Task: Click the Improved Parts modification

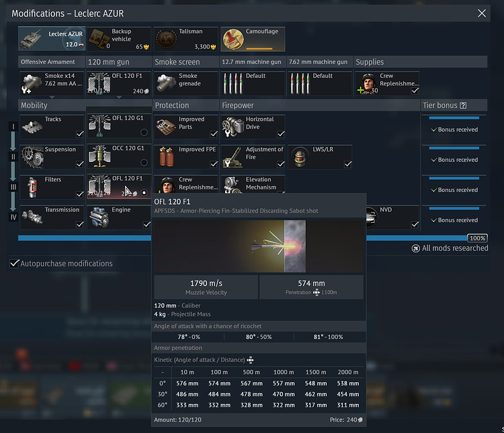Action: tap(186, 127)
